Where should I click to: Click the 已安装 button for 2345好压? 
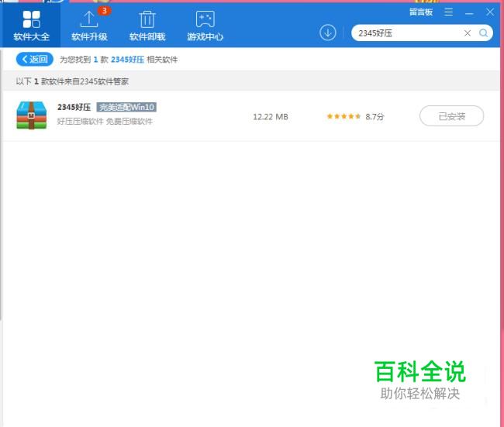(451, 116)
